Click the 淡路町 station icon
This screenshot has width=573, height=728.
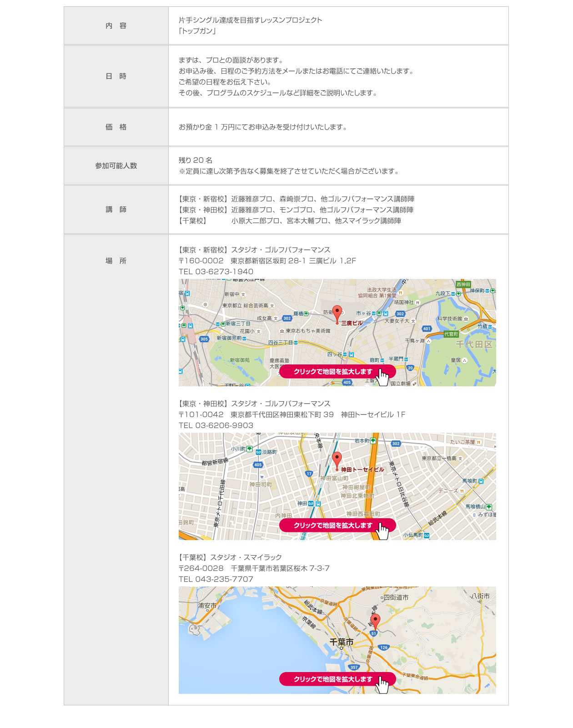(x=258, y=452)
